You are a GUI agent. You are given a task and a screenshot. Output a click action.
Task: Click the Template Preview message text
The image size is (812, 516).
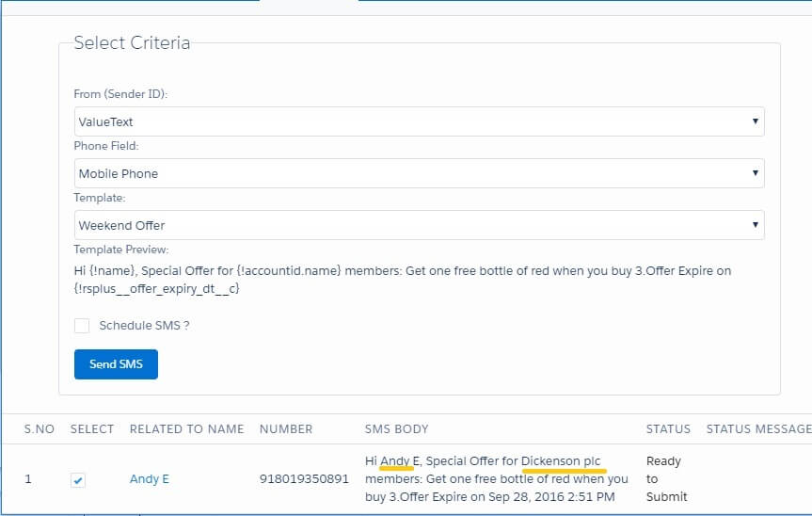402,280
